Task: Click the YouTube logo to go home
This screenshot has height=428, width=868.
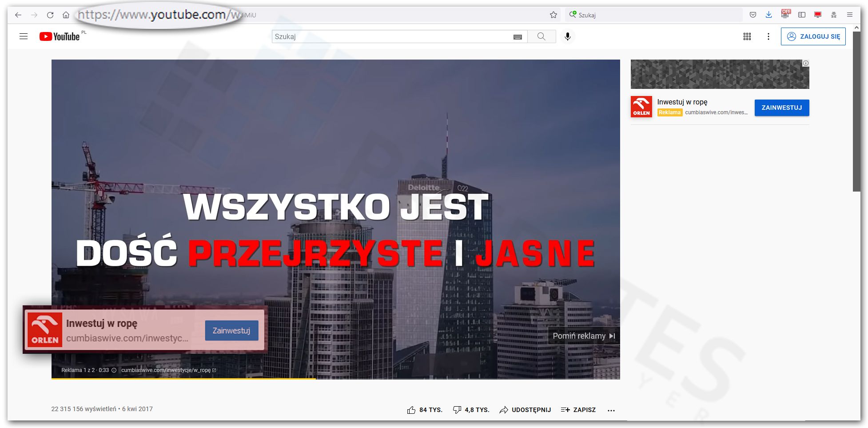Action: tap(60, 36)
